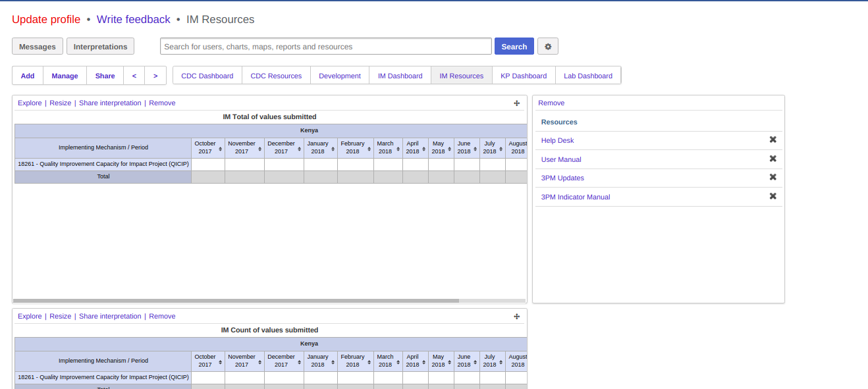The image size is (868, 389).
Task: Open Interpretations button
Action: [x=101, y=46]
